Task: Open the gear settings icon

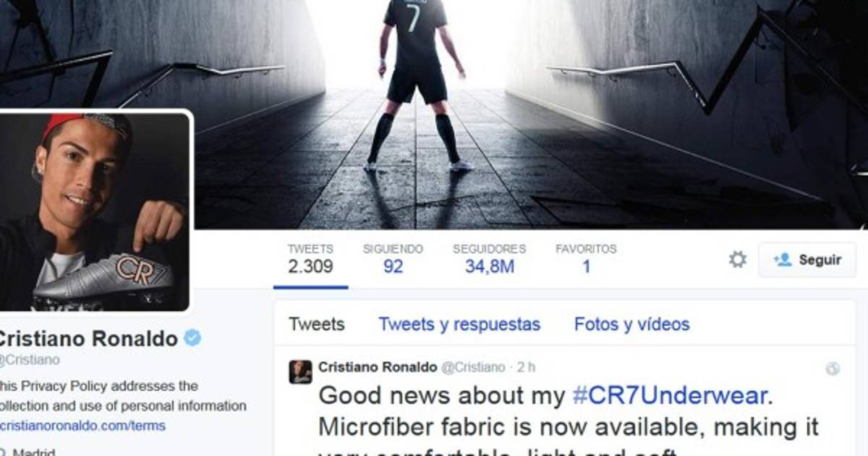Action: pos(737,259)
